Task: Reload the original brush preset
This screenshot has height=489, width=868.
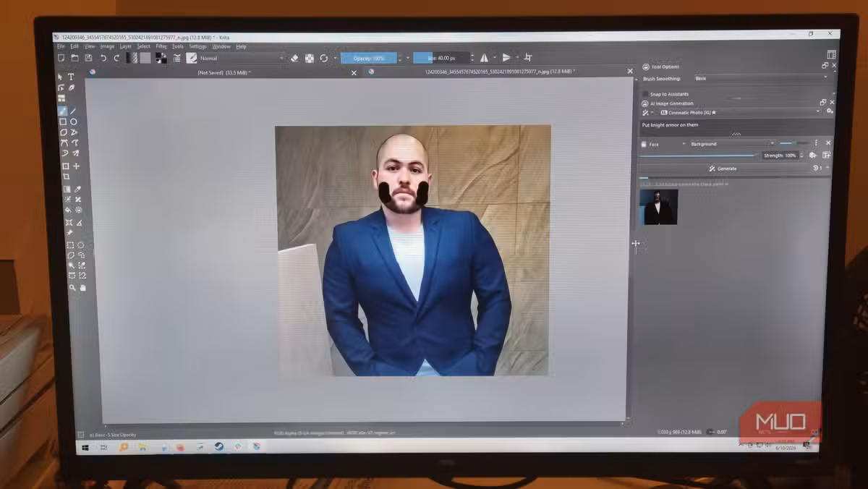Action: coord(324,59)
